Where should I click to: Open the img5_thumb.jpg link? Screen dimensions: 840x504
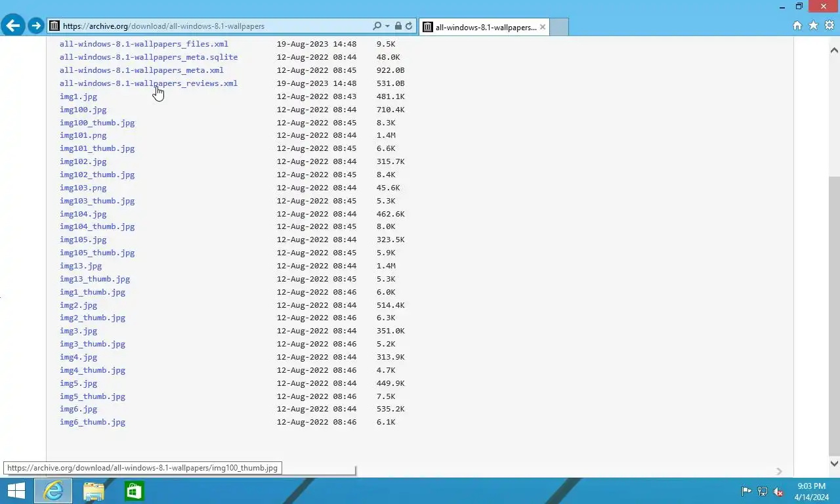[x=93, y=396]
